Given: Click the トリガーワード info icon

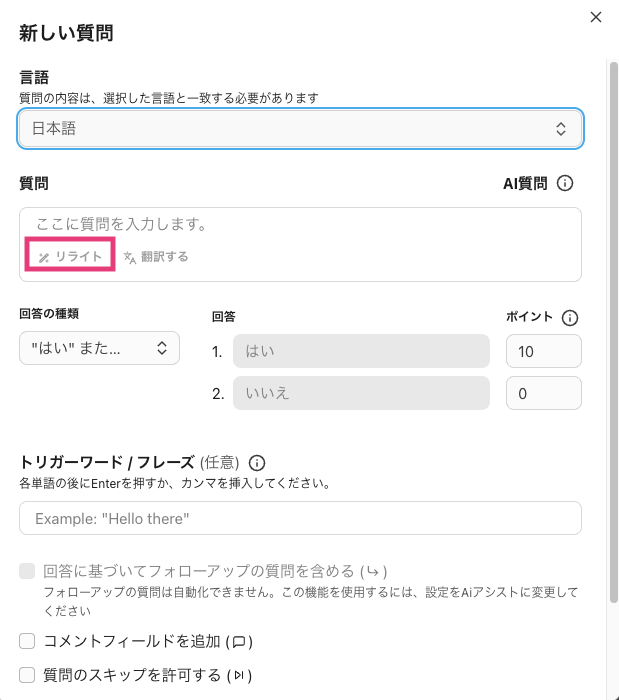Looking at the screenshot, I should point(257,463).
